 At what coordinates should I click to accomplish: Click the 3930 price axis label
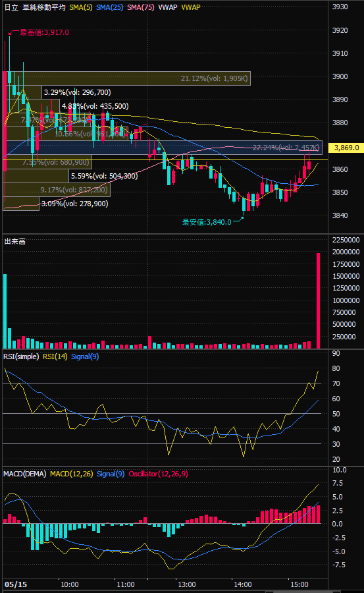point(340,7)
